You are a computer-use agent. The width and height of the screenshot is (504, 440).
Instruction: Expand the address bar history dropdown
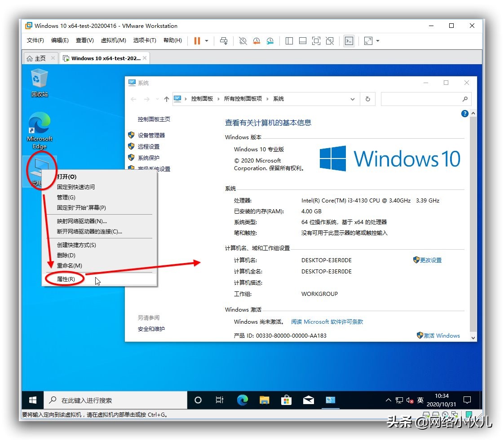[353, 99]
